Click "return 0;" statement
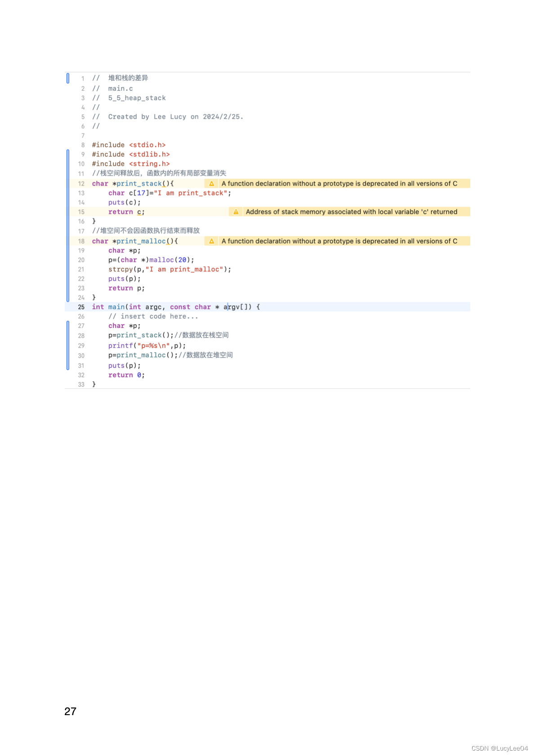 tap(126, 375)
